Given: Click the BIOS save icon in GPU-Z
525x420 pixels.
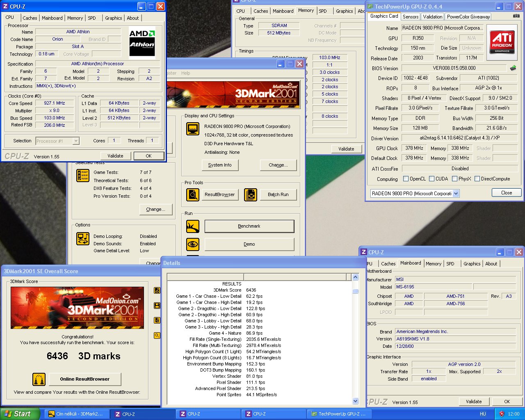Looking at the screenshot, I should 513,68.
